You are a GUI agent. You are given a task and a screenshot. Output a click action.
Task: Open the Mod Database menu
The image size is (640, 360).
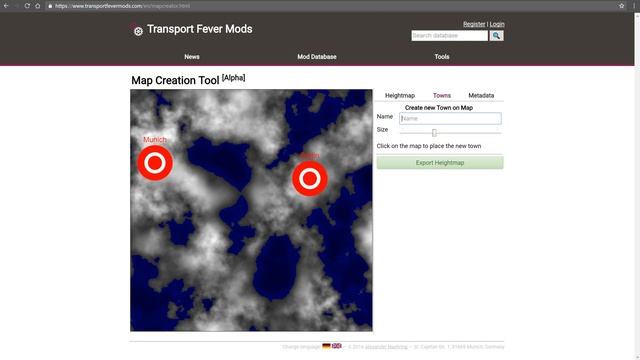coord(317,57)
